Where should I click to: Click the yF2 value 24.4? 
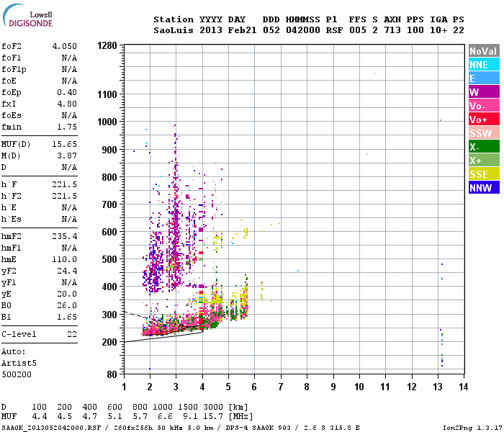tap(67, 271)
